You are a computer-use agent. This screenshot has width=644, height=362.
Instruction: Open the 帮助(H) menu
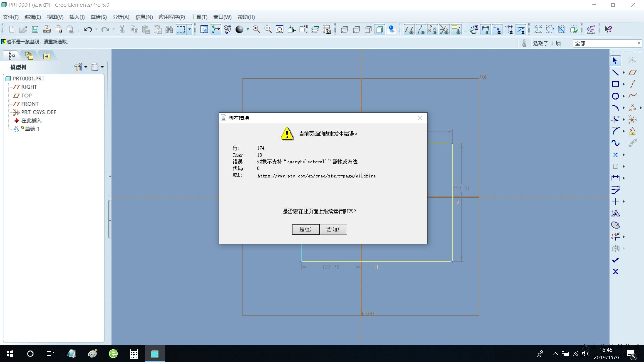246,17
